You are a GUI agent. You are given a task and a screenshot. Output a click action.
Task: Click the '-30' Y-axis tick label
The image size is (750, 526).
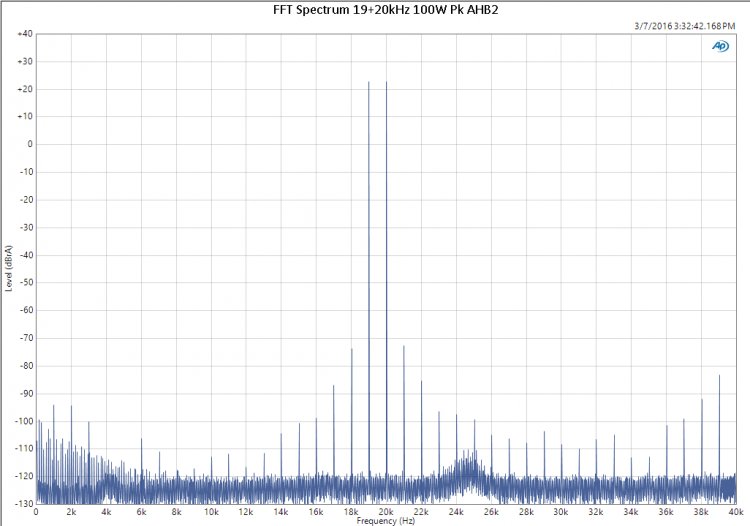tap(26, 228)
